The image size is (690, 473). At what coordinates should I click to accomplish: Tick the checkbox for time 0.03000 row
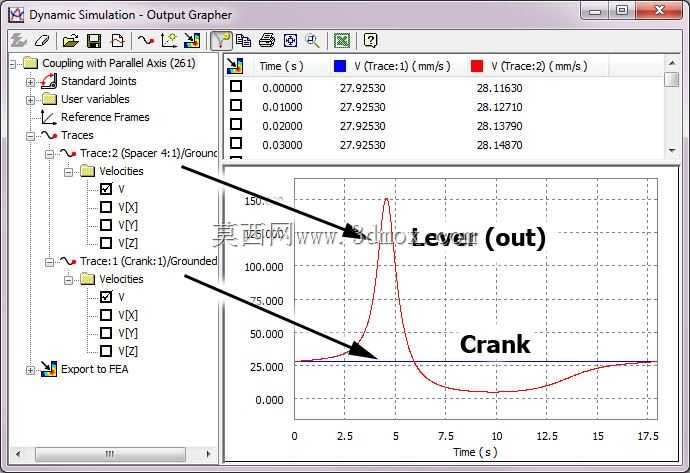pyautogui.click(x=236, y=143)
